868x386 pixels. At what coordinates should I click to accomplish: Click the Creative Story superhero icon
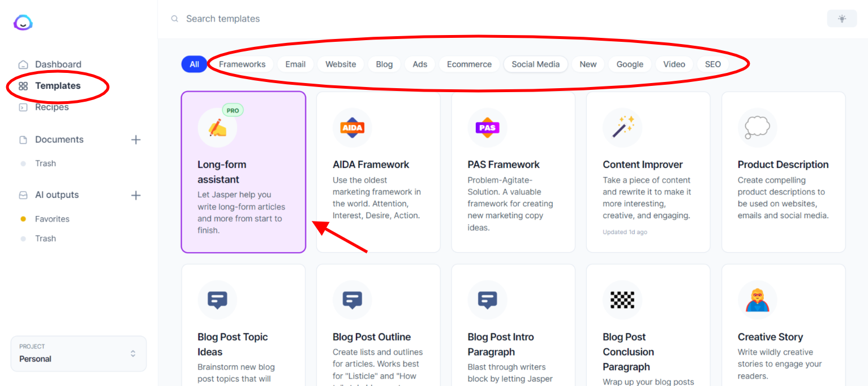coord(757,300)
